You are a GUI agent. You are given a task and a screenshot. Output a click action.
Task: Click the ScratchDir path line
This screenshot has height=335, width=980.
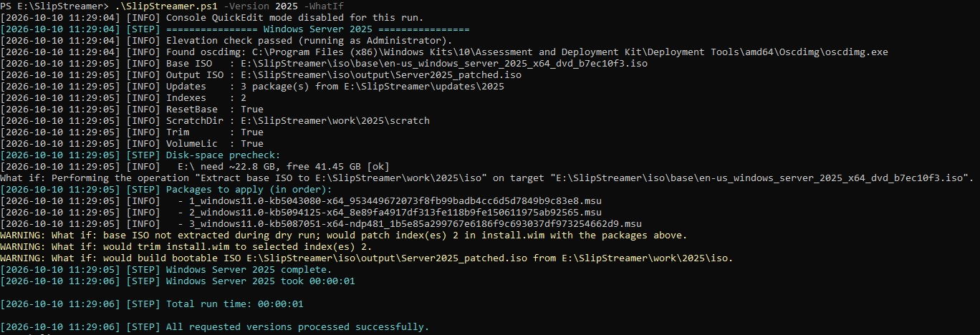click(215, 121)
